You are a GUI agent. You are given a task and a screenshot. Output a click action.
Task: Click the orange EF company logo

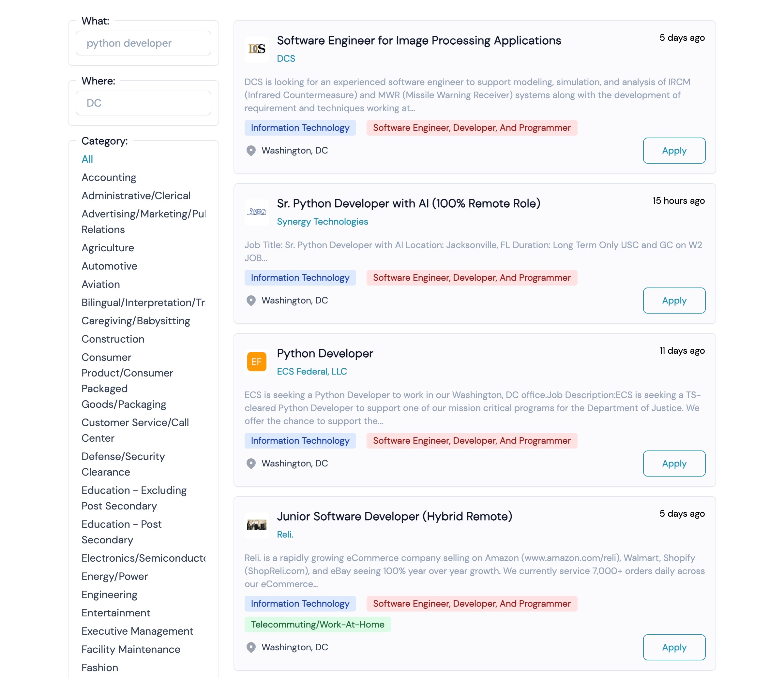coord(257,362)
